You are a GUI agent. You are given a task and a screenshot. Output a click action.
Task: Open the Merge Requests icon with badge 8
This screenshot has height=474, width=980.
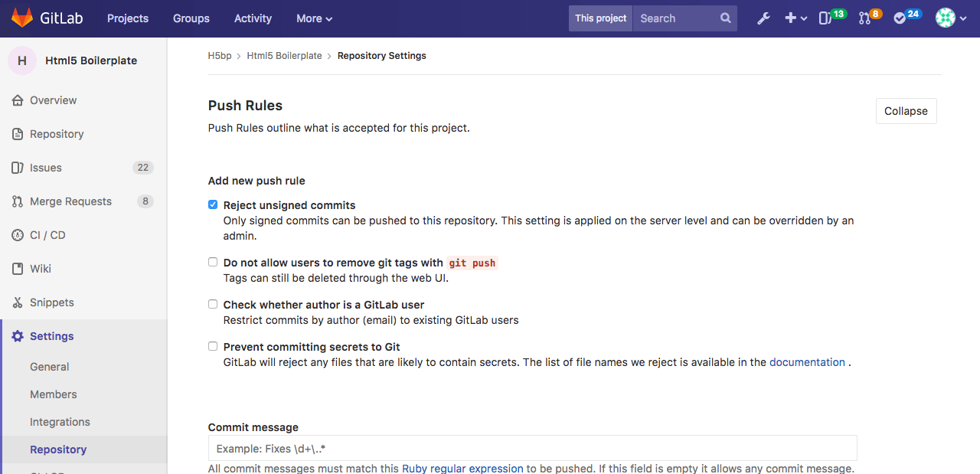coord(864,18)
